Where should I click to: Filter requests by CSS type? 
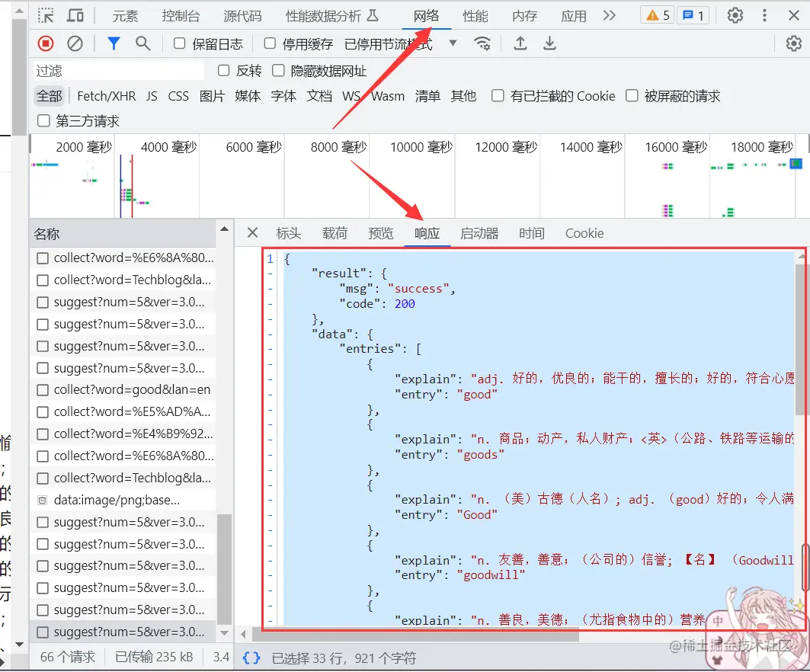(x=178, y=96)
